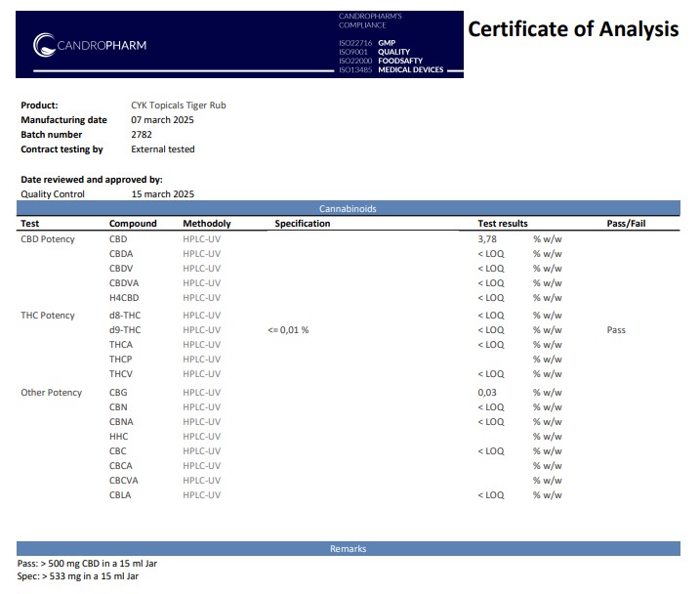Screen dimensions: 700x594
Task: Select the HHC compound cell
Action: coord(119,437)
